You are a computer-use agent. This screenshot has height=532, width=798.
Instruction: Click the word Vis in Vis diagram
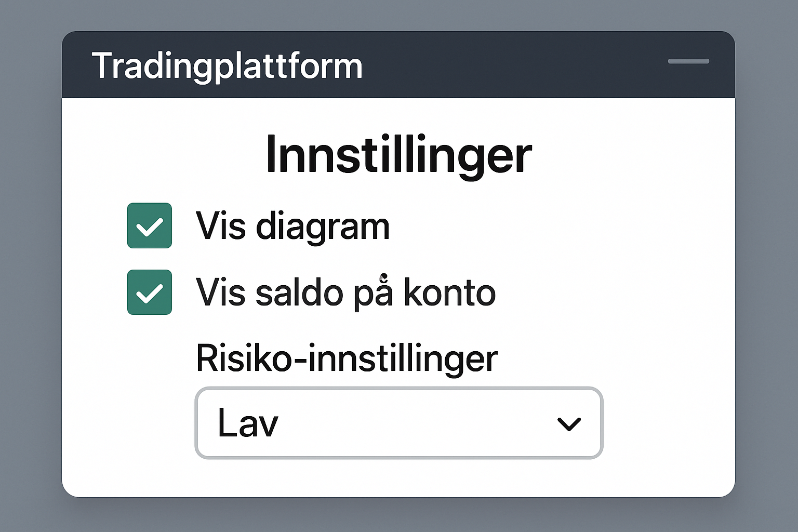tap(220, 227)
